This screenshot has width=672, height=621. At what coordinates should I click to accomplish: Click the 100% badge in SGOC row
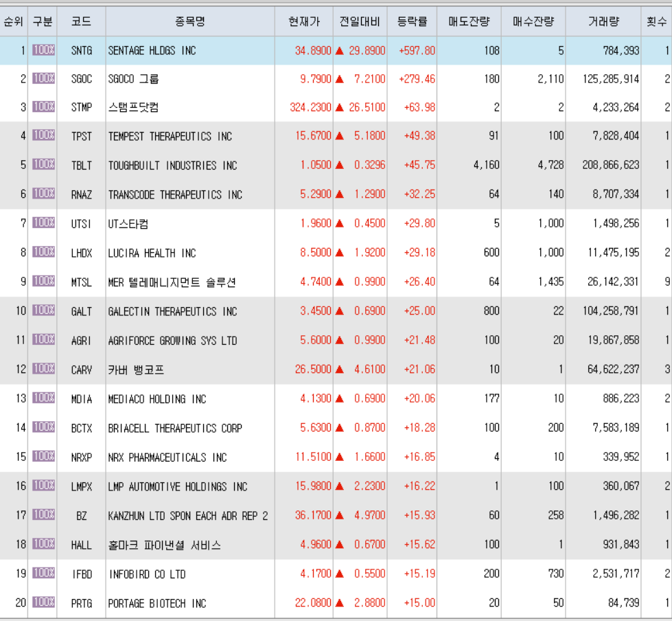[44, 78]
